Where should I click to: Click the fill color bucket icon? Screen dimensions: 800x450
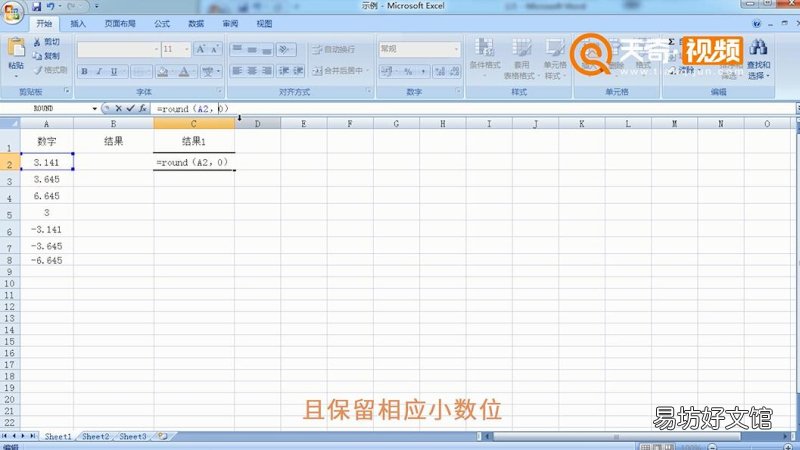point(163,71)
